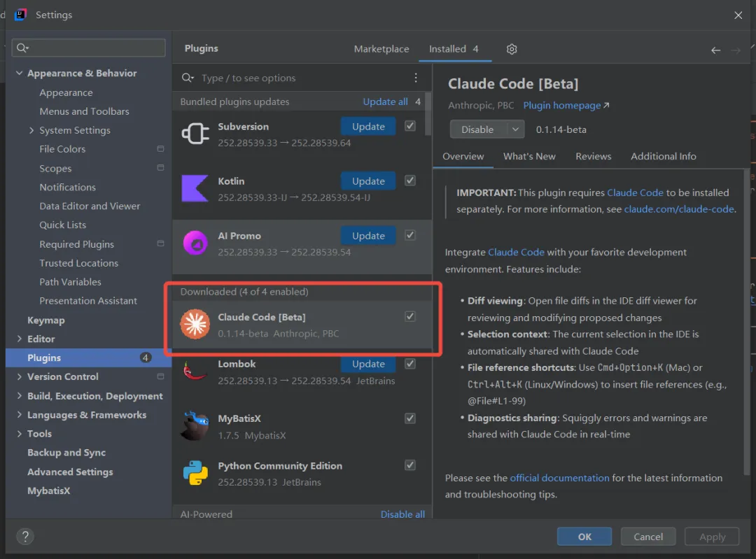Screen dimensions: 756x559
Task: Click Update for Subversion plugin
Action: point(368,126)
